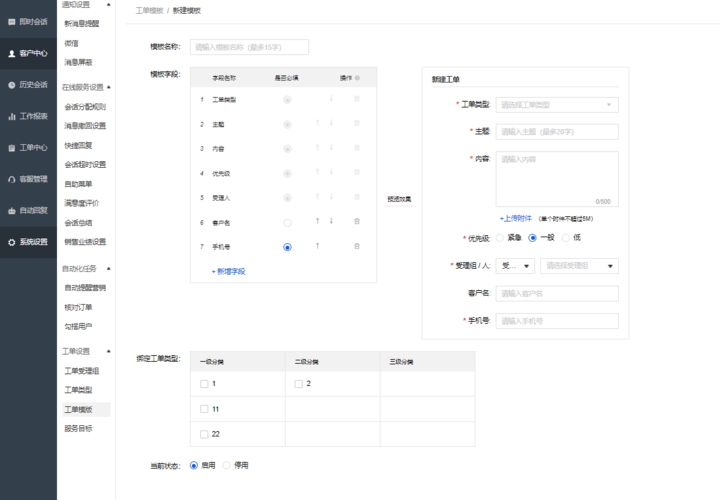Open 销售业绩设置 settings
The height and width of the screenshot is (500, 721).
85,241
